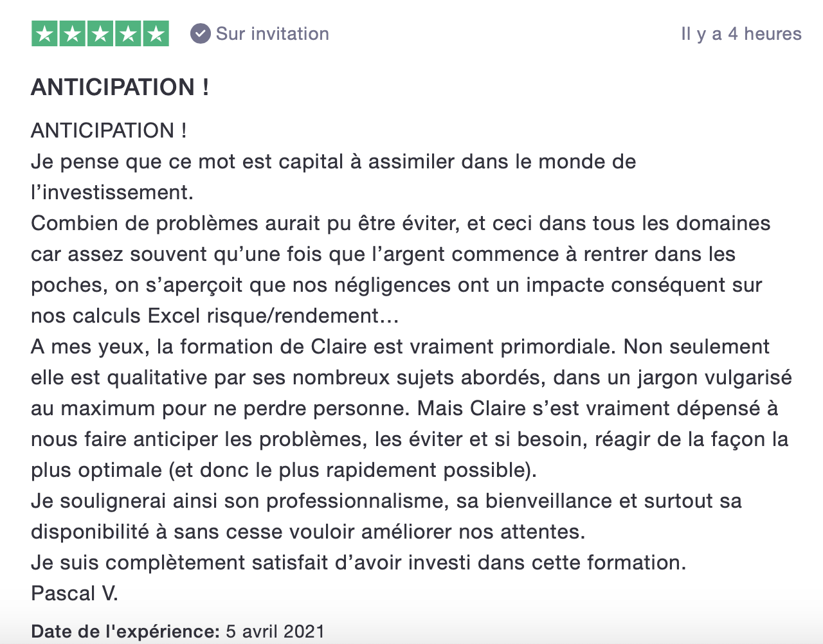Click the fourth green star icon

pos(128,34)
